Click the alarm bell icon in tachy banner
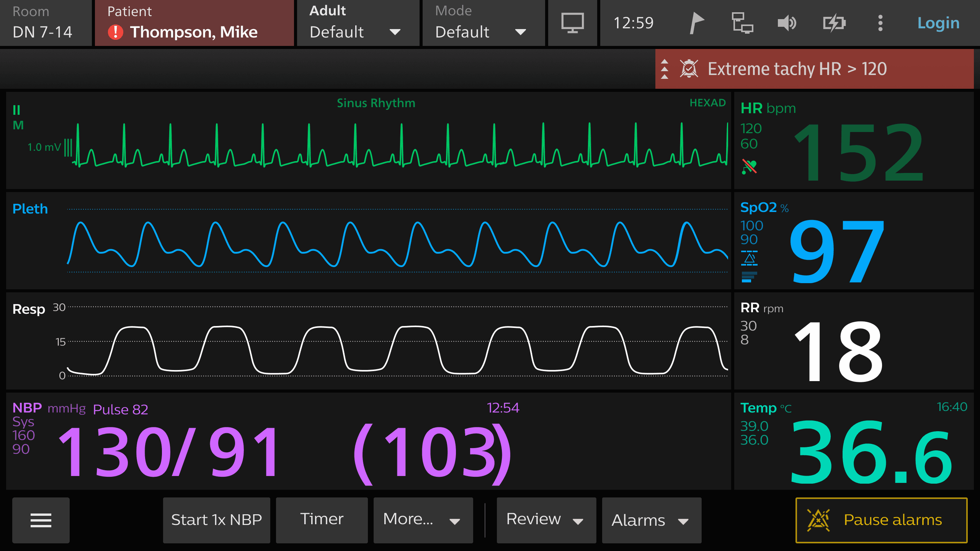 pyautogui.click(x=689, y=69)
